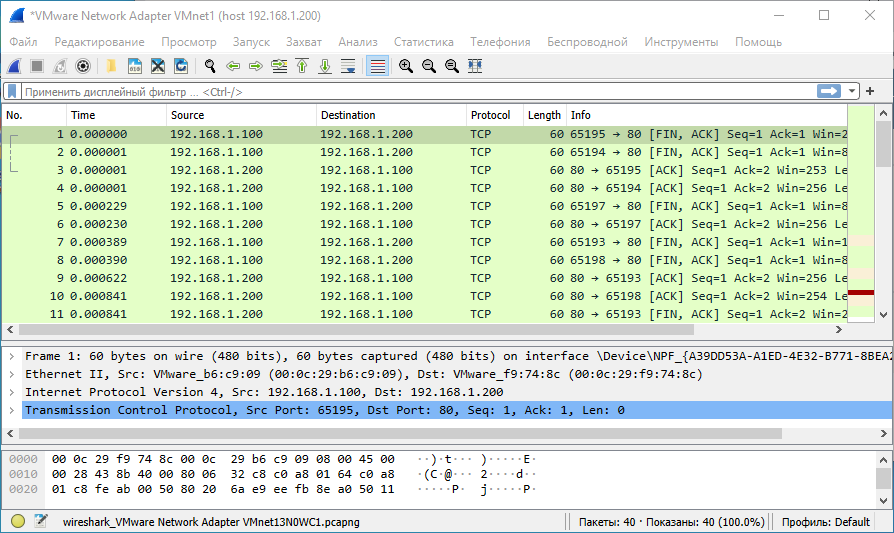Apply the display filter arrow
894x533 pixels.
tap(828, 91)
